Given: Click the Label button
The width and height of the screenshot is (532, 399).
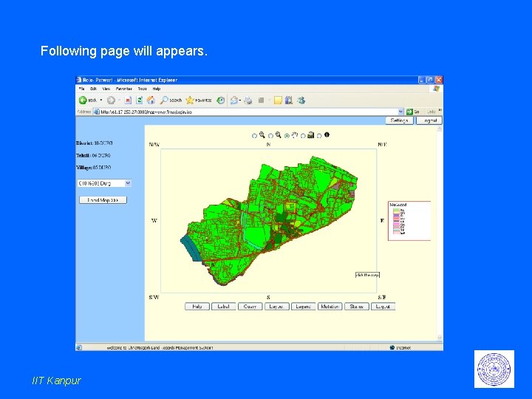Looking at the screenshot, I should pyautogui.click(x=224, y=307).
